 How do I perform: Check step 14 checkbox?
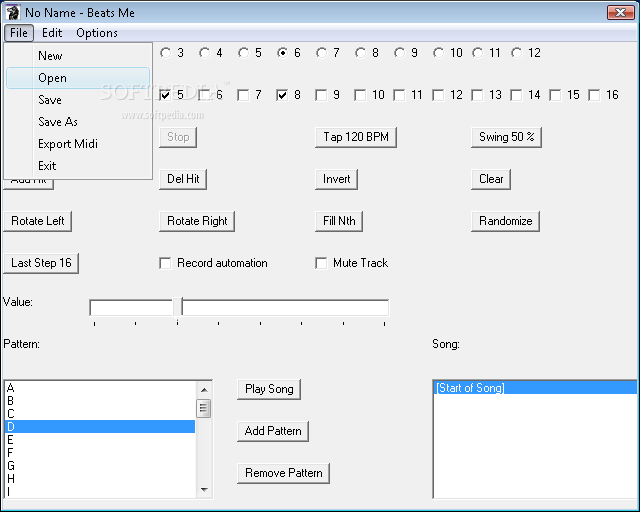(x=516, y=96)
